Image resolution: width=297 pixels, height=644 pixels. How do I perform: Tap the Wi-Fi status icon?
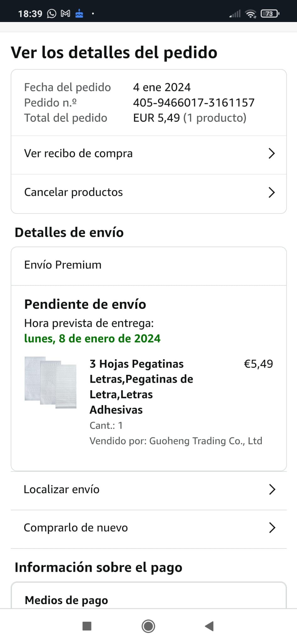click(250, 14)
